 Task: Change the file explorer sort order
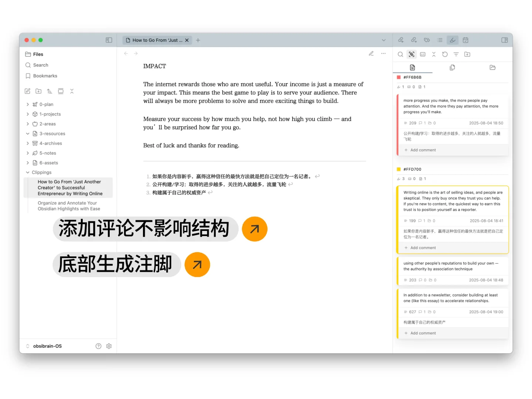tap(50, 91)
